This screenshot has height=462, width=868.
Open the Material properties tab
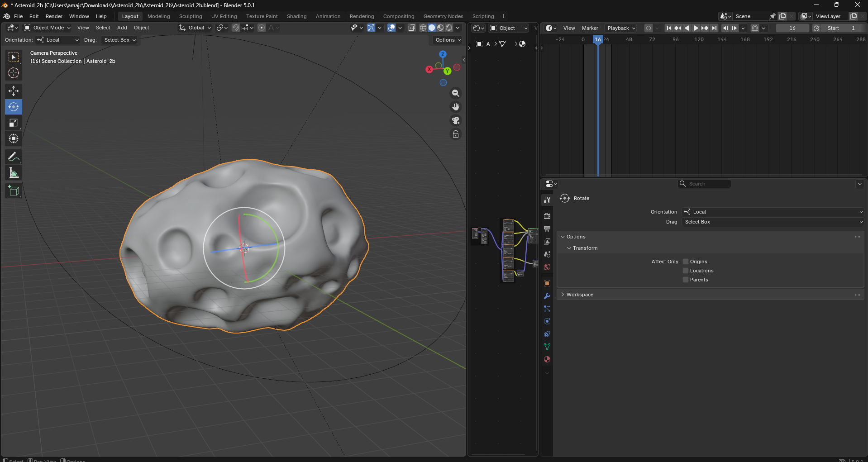pyautogui.click(x=547, y=359)
